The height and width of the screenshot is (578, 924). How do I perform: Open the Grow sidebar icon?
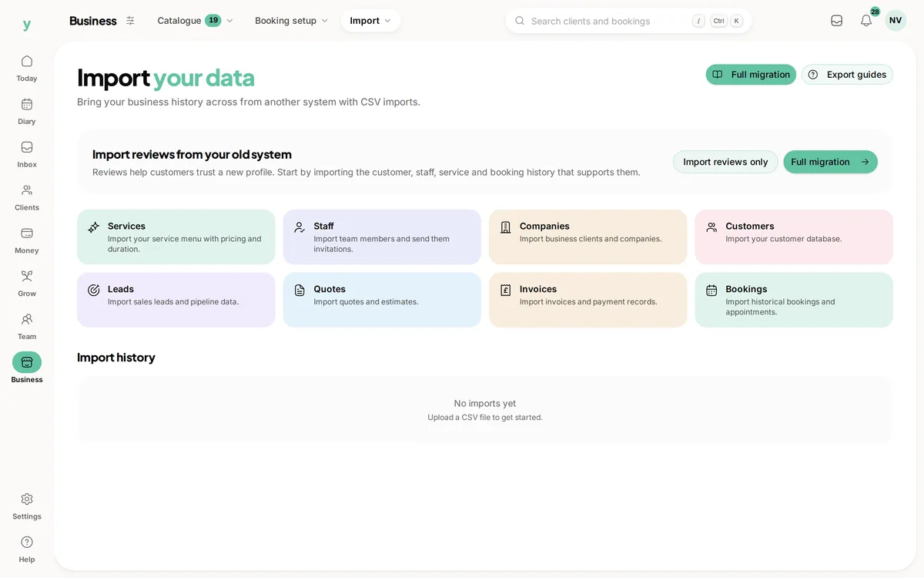(27, 277)
